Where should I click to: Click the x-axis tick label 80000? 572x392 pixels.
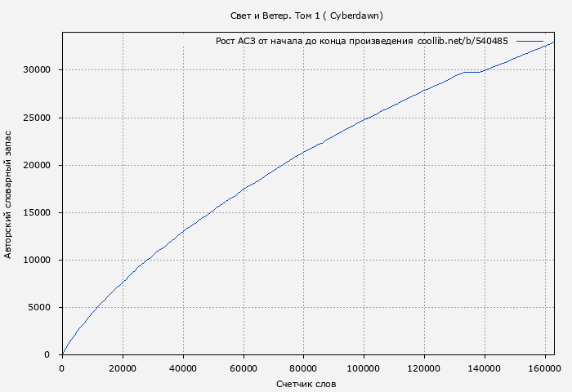[303, 367]
